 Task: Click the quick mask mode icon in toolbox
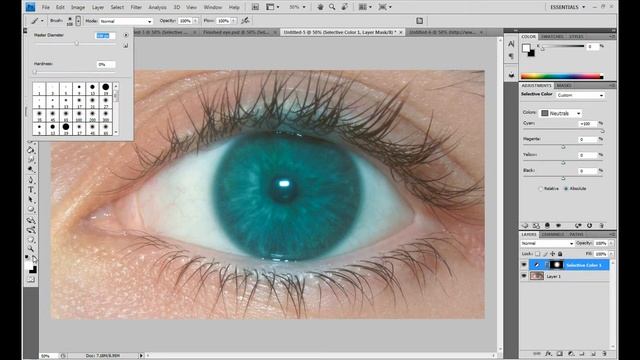pos(31,280)
